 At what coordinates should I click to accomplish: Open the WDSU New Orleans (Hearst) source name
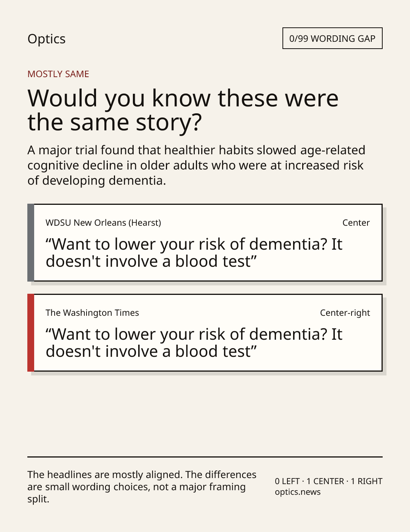tap(103, 223)
